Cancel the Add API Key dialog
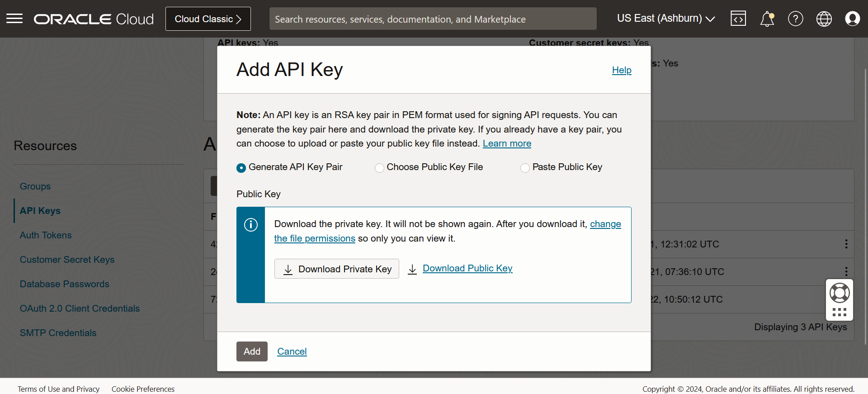The height and width of the screenshot is (394, 868). click(x=292, y=351)
